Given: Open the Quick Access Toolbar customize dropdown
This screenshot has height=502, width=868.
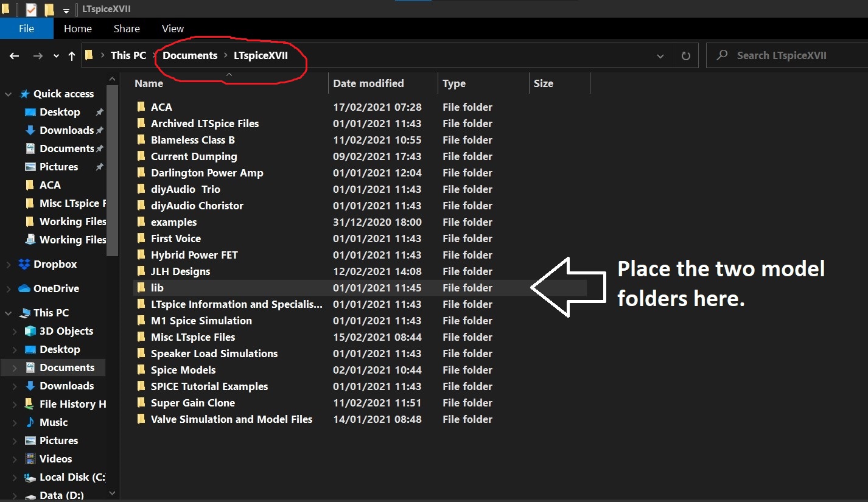Looking at the screenshot, I should [66, 10].
